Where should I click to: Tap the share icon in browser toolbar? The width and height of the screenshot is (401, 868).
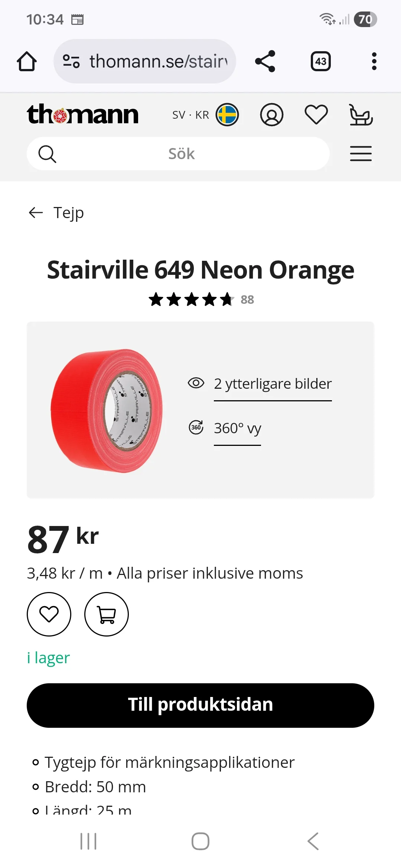point(265,61)
